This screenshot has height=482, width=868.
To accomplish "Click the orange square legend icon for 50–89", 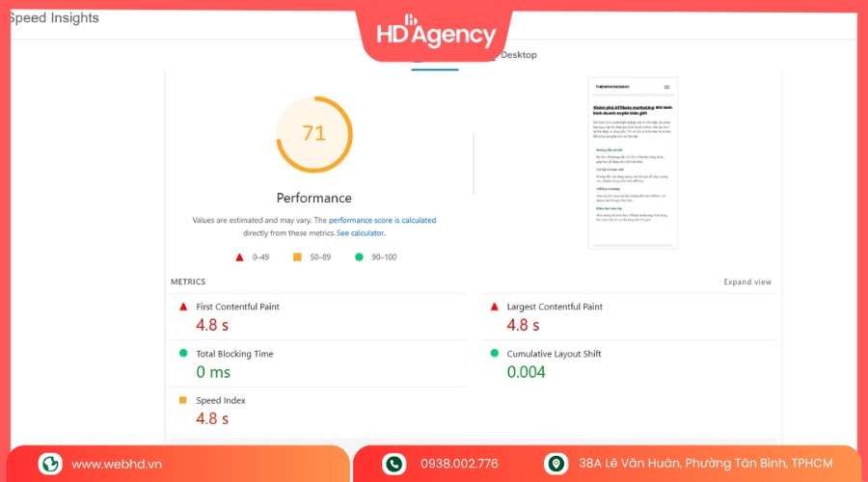I will tap(297, 256).
